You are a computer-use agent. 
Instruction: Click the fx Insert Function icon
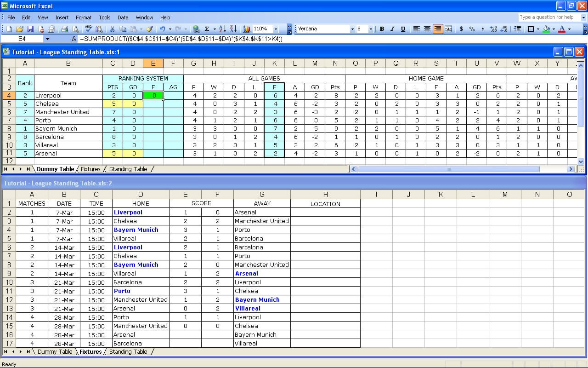pos(74,39)
